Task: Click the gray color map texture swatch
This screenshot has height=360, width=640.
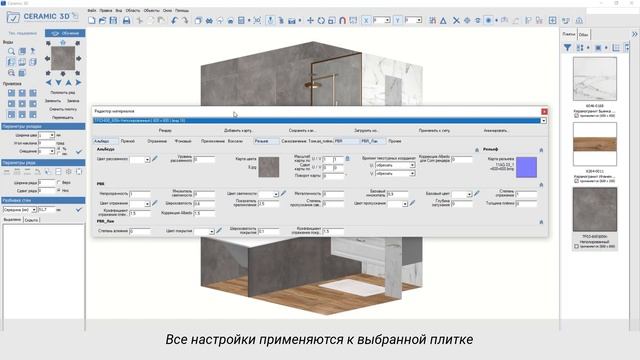Action: point(269,167)
